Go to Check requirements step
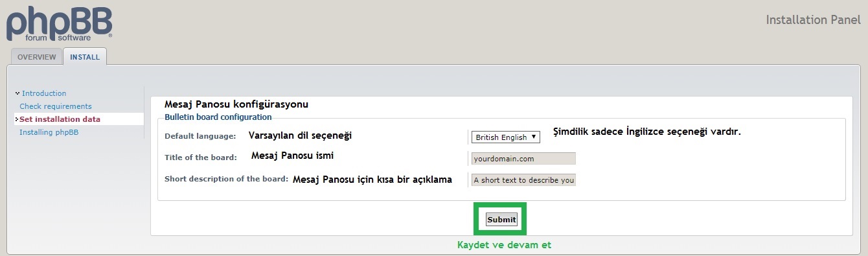This screenshot has width=868, height=256. (56, 106)
